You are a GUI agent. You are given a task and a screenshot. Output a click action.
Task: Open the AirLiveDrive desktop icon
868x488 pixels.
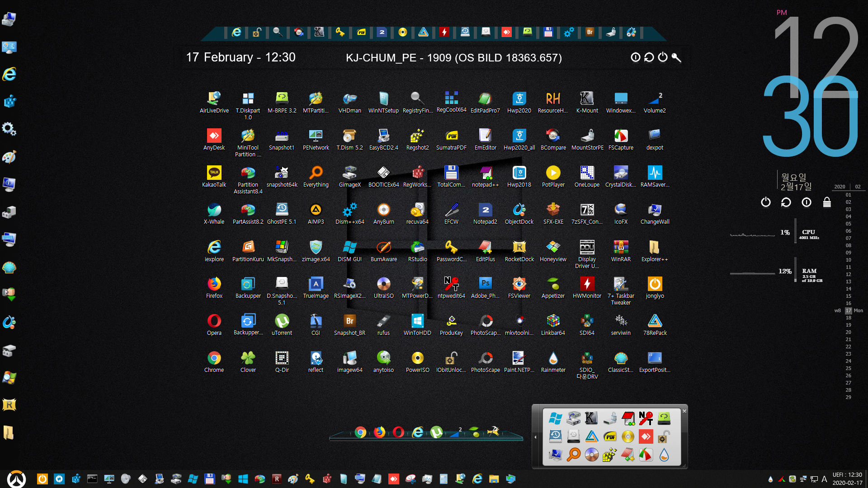[214, 102]
